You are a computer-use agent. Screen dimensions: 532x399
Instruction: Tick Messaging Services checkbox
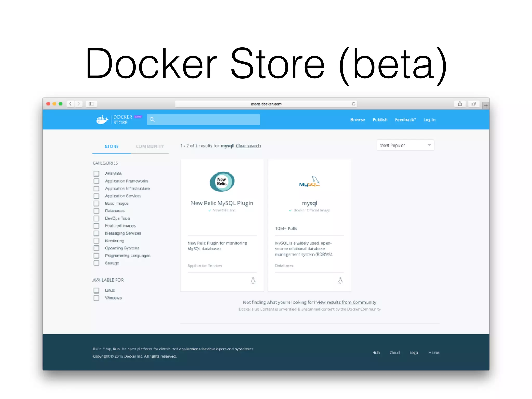point(96,233)
